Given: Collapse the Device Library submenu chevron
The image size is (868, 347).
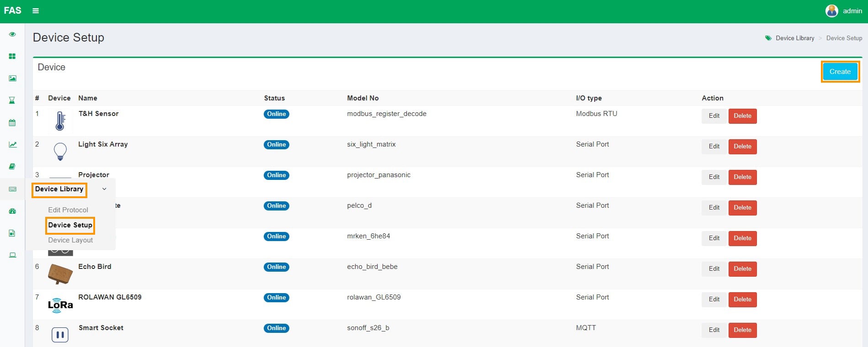Looking at the screenshot, I should (x=104, y=189).
